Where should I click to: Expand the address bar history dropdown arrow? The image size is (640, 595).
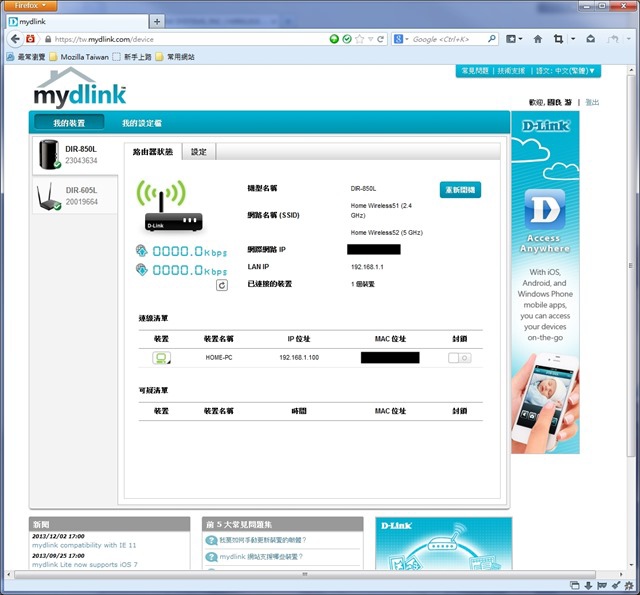[x=371, y=39]
